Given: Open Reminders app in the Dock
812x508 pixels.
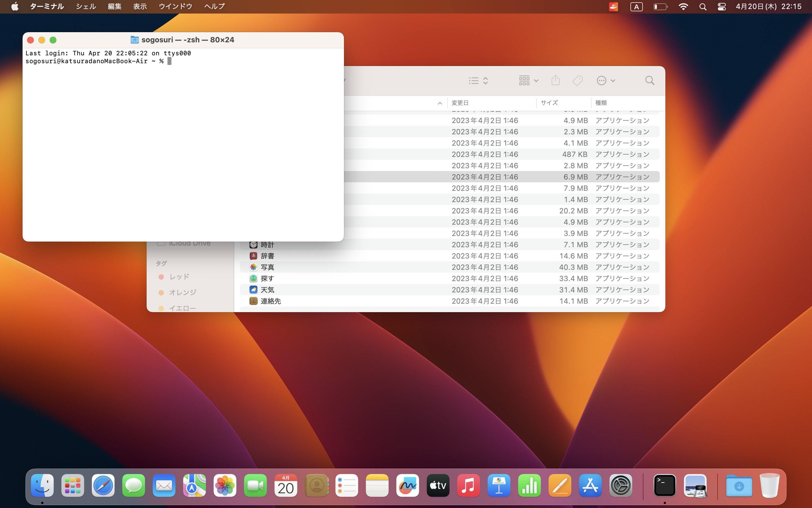Looking at the screenshot, I should (x=347, y=485).
